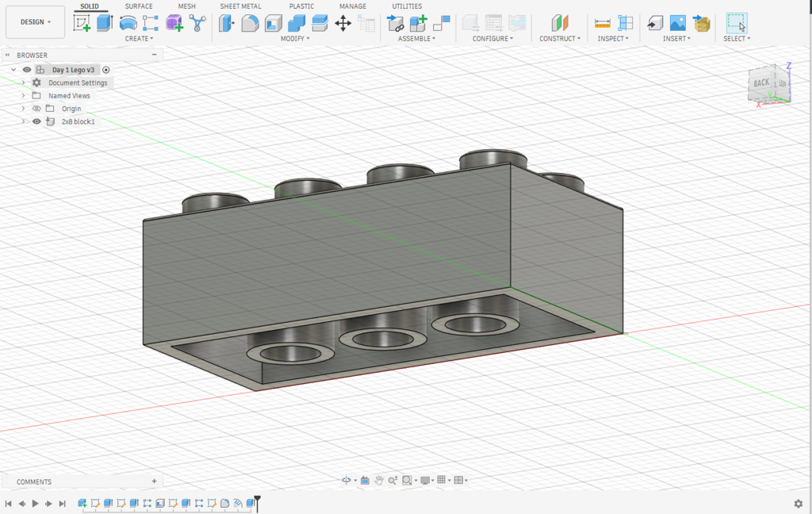Viewport: 812px width, 514px height.
Task: Jump to the timeline beginning
Action: (8, 503)
